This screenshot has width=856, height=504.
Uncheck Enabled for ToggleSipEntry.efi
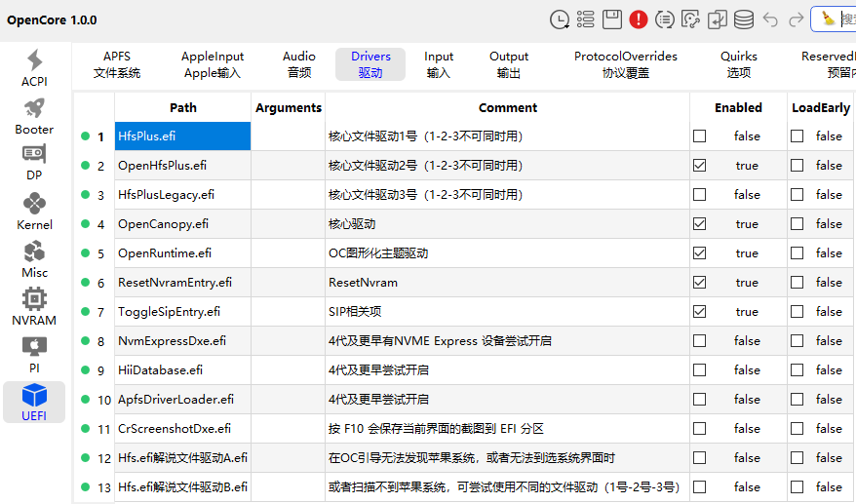pyautogui.click(x=699, y=311)
